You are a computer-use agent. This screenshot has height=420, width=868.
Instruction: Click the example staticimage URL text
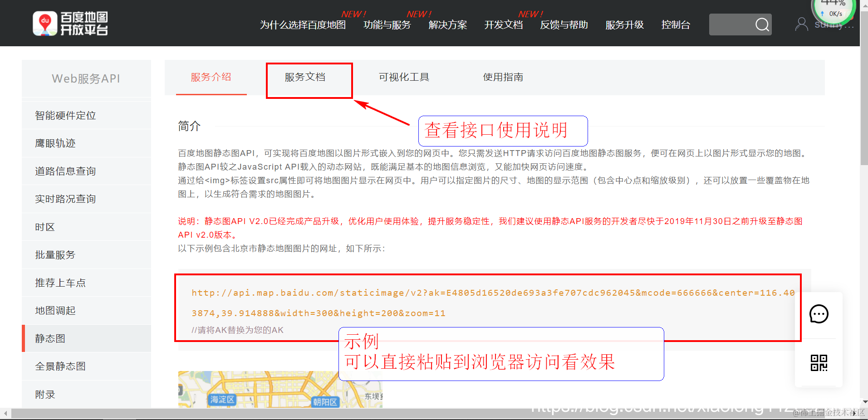[x=493, y=303]
